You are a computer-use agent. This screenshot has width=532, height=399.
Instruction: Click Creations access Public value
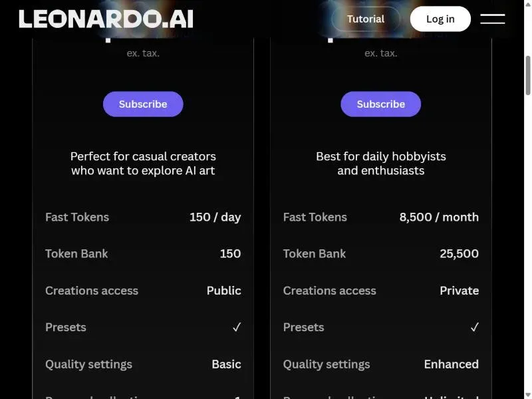[x=224, y=291]
